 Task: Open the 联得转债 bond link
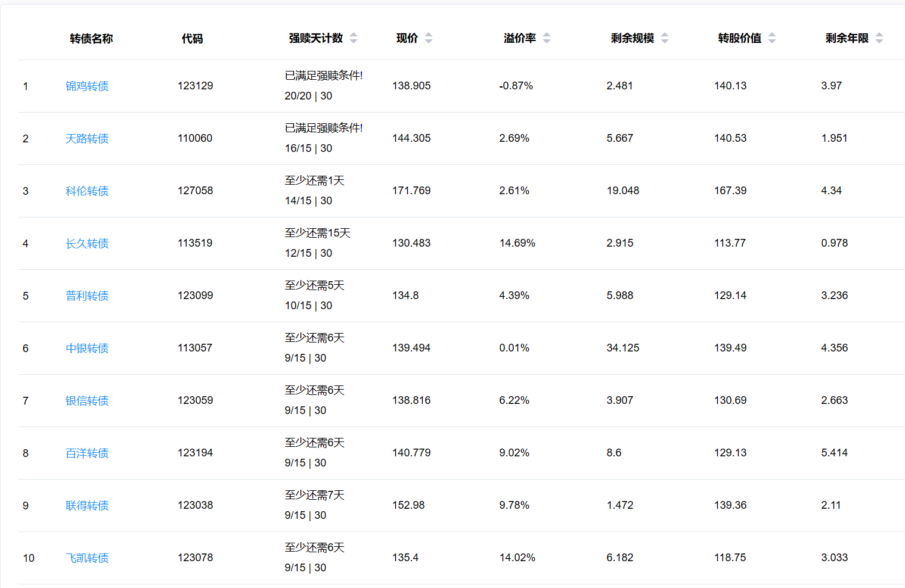pyautogui.click(x=87, y=506)
